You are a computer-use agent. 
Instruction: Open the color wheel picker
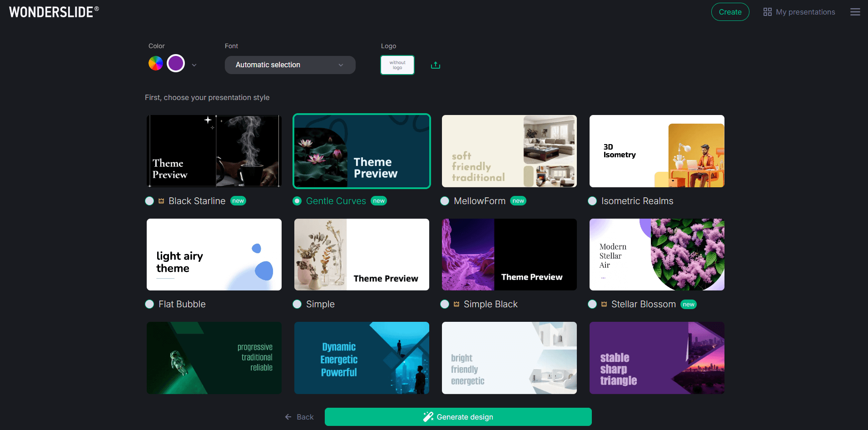(156, 63)
